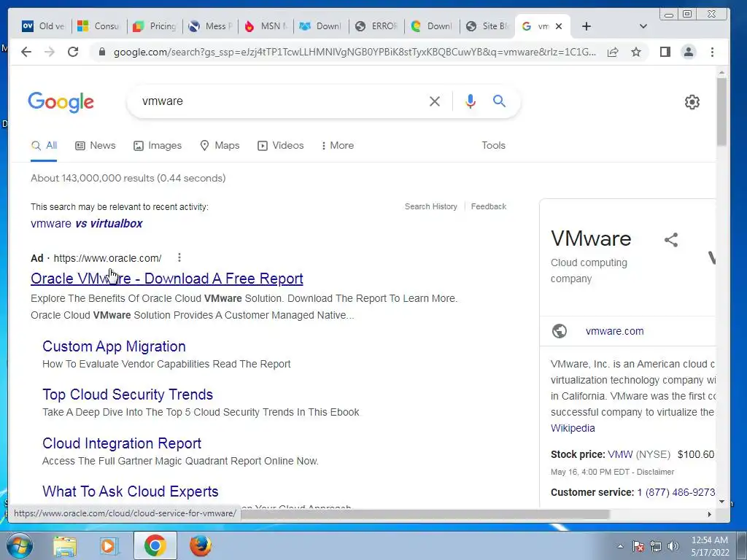
Task: Share this page via the share icon
Action: click(613, 52)
